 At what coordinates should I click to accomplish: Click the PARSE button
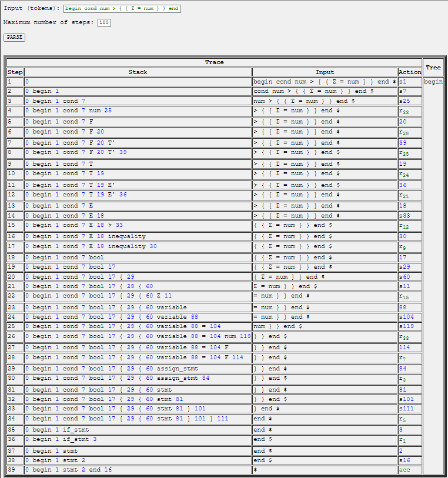[14, 37]
